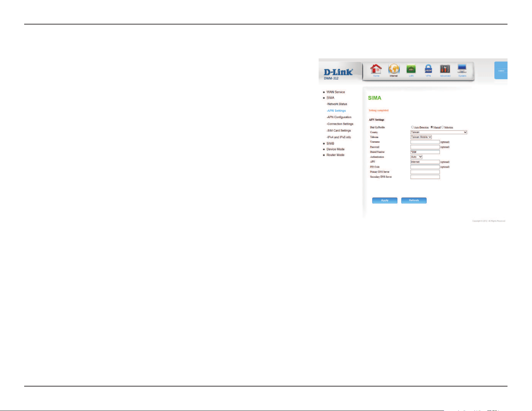Click the Refresh button
The image size is (532, 411).
(x=414, y=200)
